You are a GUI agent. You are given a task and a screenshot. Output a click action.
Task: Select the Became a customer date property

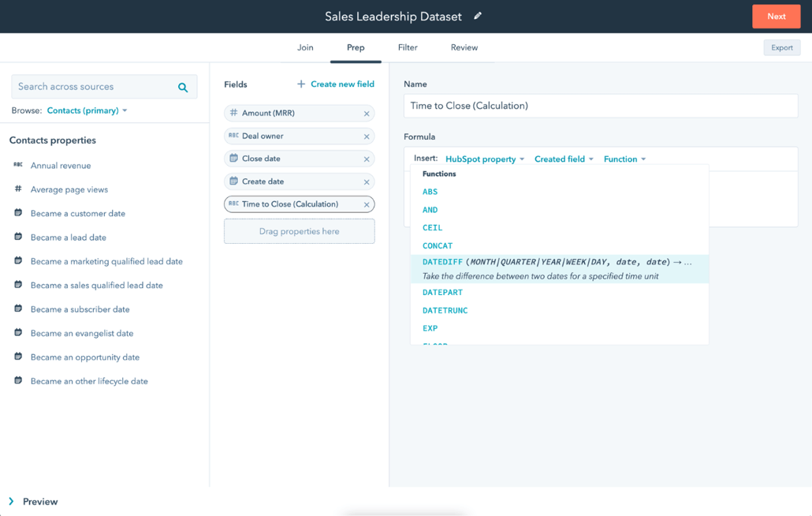point(78,214)
